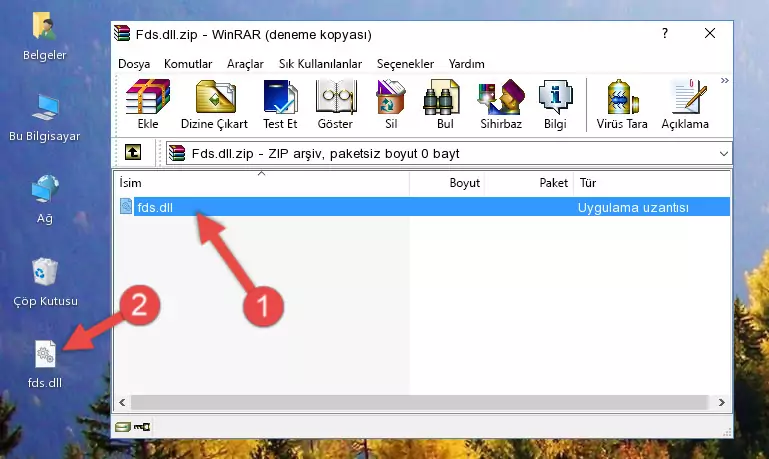Open the Göster (View) tool

pos(335,104)
